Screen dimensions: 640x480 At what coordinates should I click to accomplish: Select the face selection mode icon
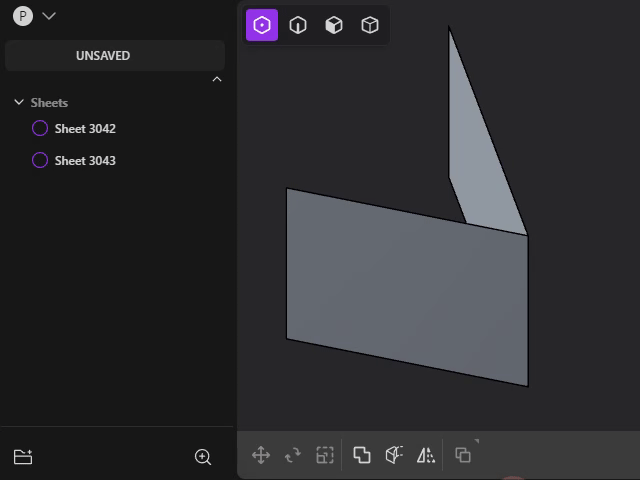click(x=334, y=25)
